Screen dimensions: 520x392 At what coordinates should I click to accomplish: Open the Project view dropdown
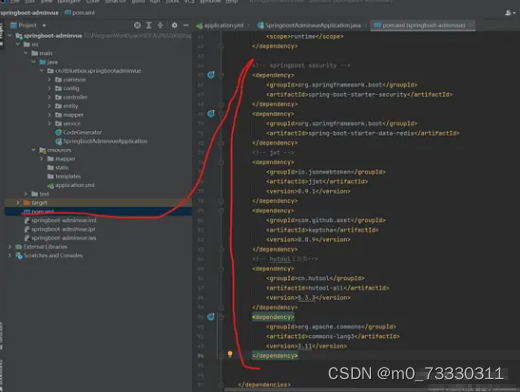44,25
